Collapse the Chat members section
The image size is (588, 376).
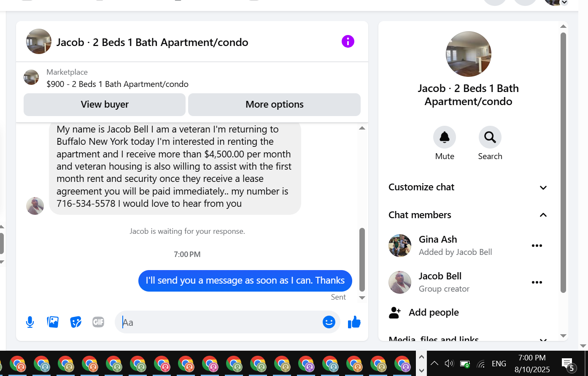[468, 215]
